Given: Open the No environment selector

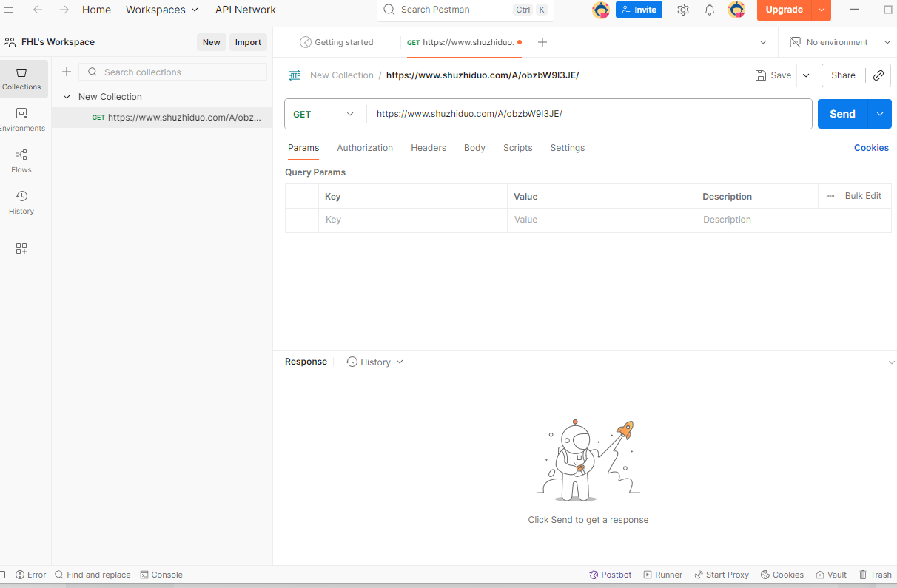Looking at the screenshot, I should point(841,42).
